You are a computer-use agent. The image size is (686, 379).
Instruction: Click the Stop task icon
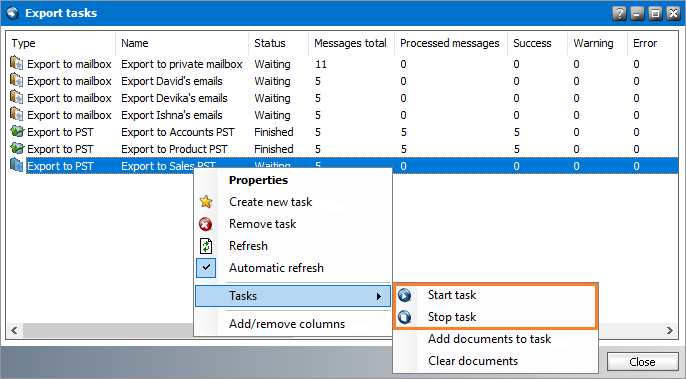point(405,317)
